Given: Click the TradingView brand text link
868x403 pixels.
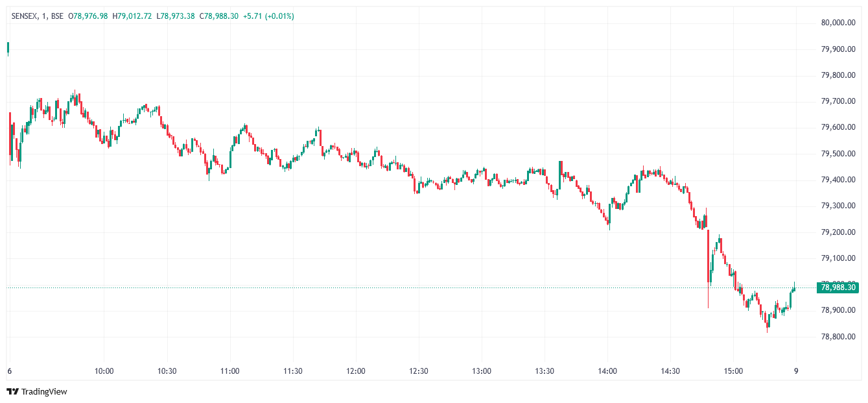Looking at the screenshot, I should point(44,392).
